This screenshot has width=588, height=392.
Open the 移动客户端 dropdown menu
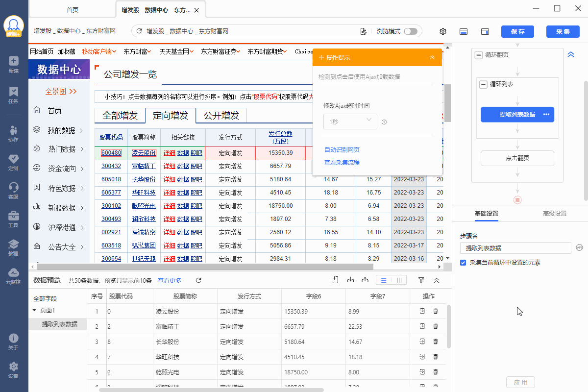[x=98, y=51]
